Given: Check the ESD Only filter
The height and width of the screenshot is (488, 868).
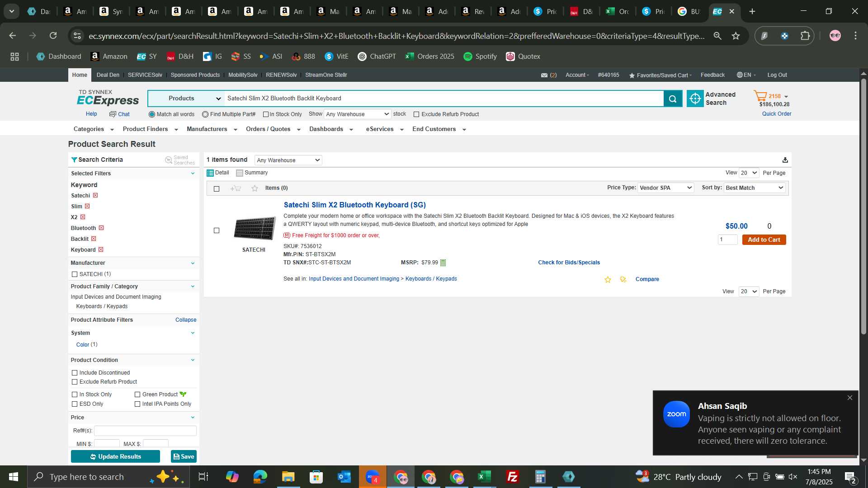Looking at the screenshot, I should tap(75, 404).
